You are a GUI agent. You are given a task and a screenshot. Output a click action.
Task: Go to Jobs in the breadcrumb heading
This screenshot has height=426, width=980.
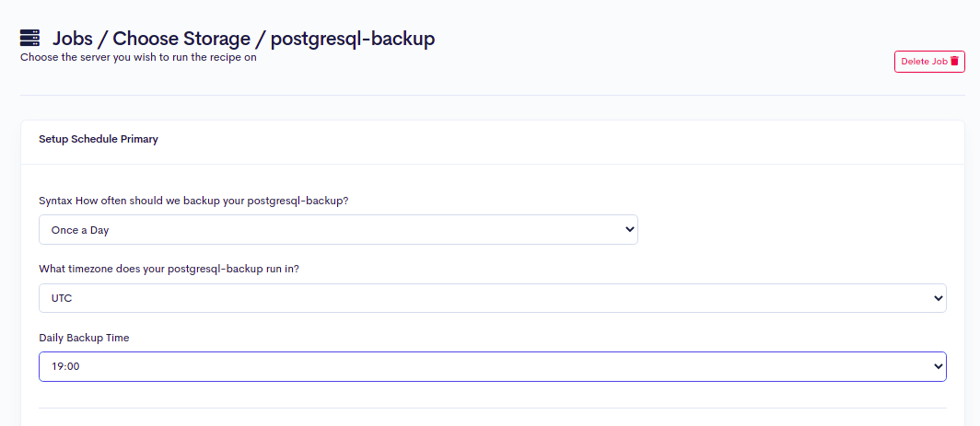(x=75, y=39)
